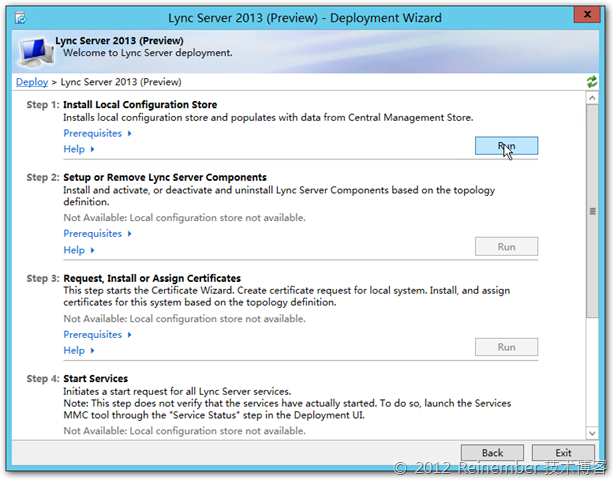This screenshot has width=614, height=480.
Task: Click the Request, Install or Assign Certificates heading
Action: pyautogui.click(x=152, y=278)
